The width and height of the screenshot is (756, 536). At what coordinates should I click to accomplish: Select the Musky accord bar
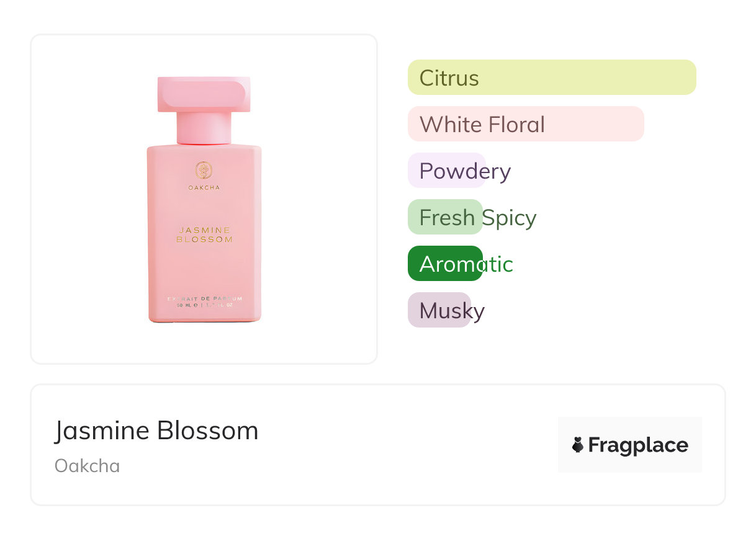pos(439,310)
